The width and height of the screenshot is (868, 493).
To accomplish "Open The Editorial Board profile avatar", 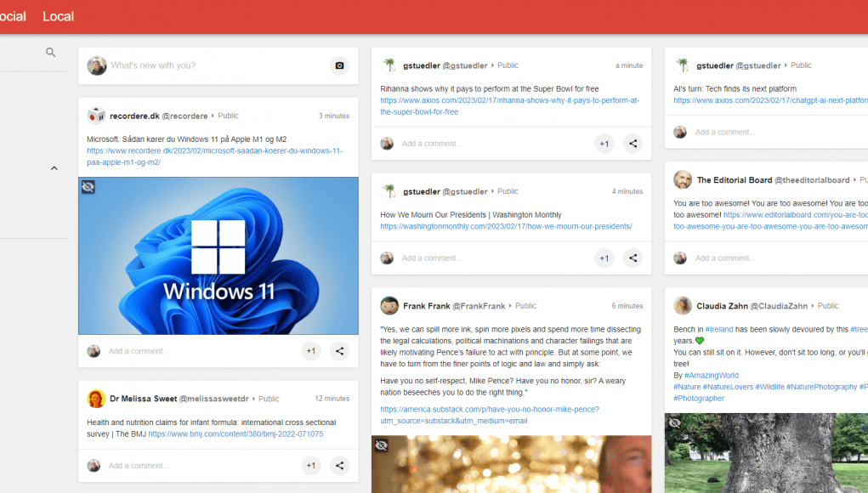I will [x=683, y=180].
